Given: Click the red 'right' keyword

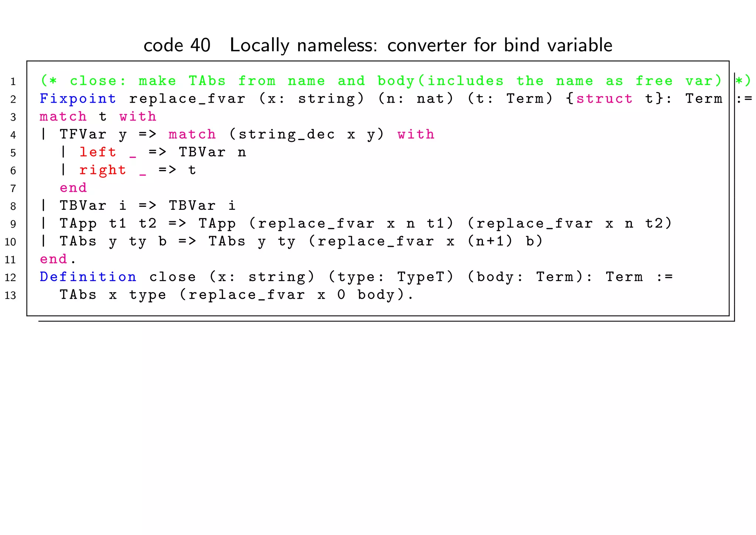Looking at the screenshot, I should 103,170.
